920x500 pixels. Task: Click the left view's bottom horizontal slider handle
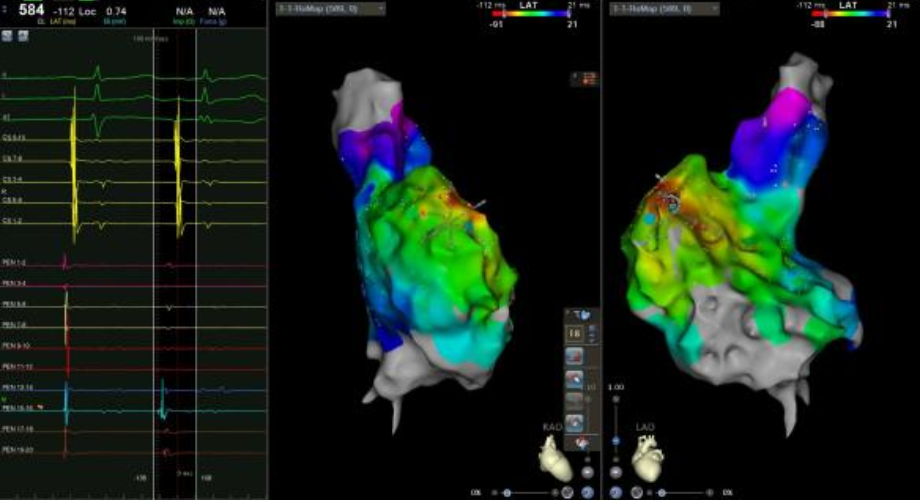tap(508, 492)
